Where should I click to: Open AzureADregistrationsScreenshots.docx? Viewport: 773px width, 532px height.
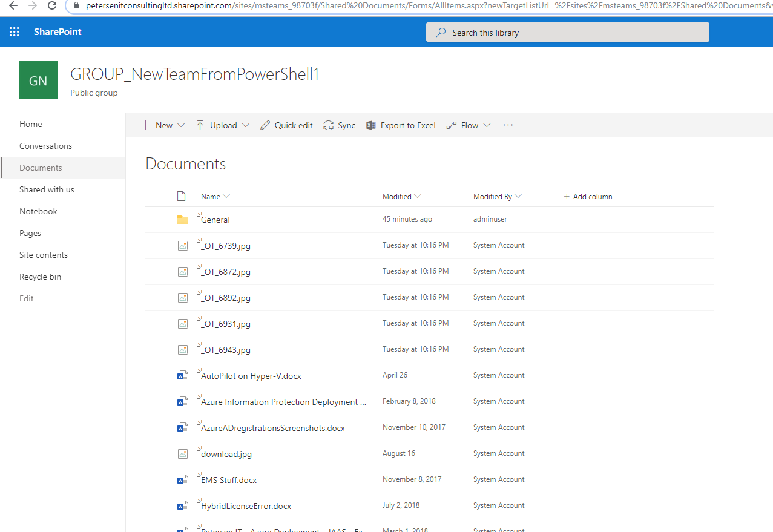pyautogui.click(x=273, y=428)
